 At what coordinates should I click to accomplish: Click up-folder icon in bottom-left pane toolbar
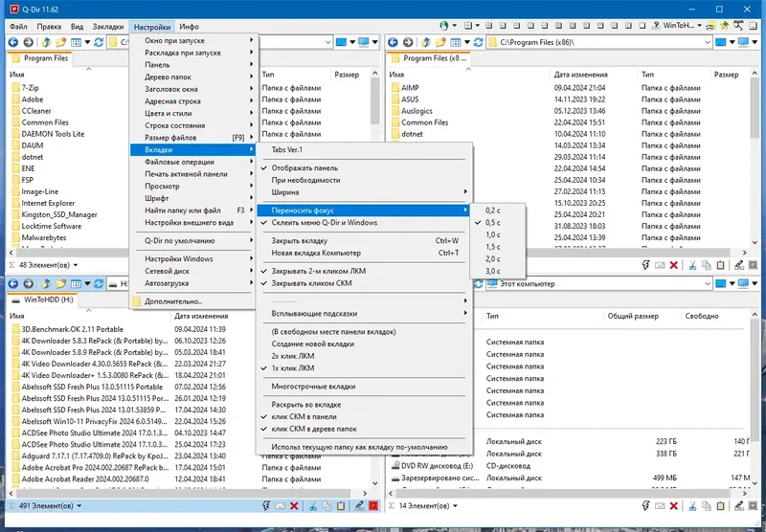point(46,283)
